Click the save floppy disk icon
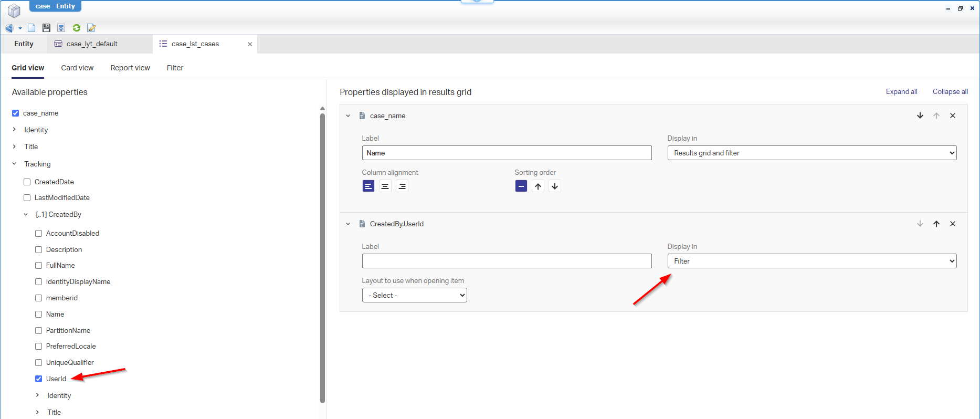 [46, 28]
